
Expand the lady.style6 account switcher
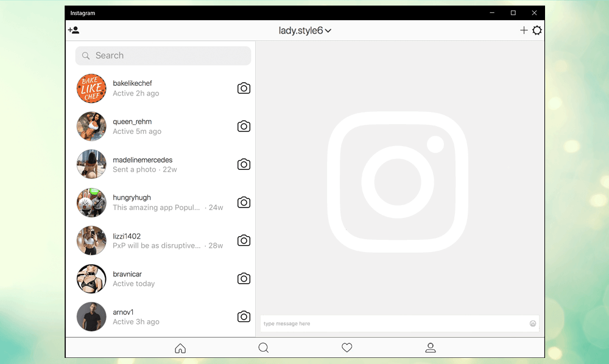(x=301, y=30)
